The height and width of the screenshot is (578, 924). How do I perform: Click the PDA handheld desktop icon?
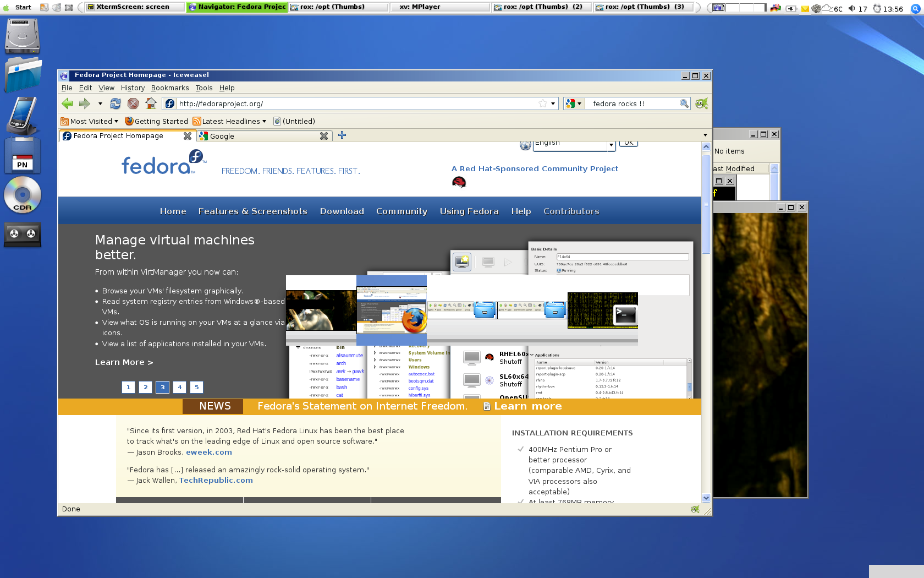[x=23, y=116]
